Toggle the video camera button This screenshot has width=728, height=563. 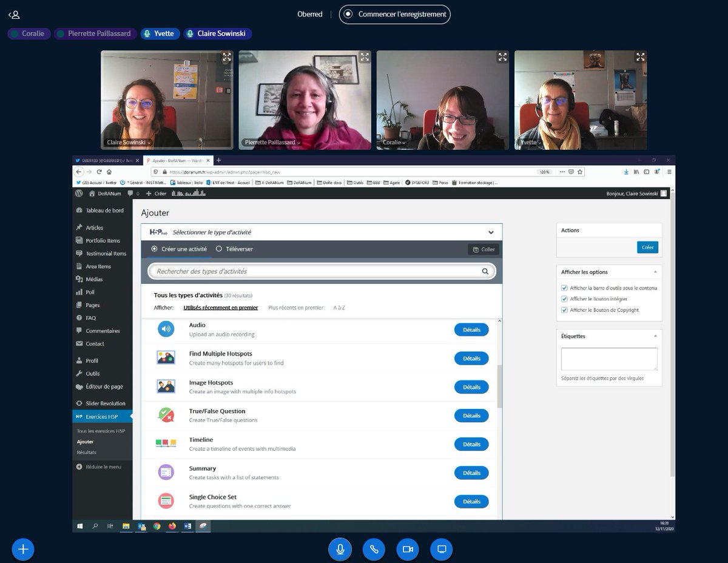click(408, 549)
